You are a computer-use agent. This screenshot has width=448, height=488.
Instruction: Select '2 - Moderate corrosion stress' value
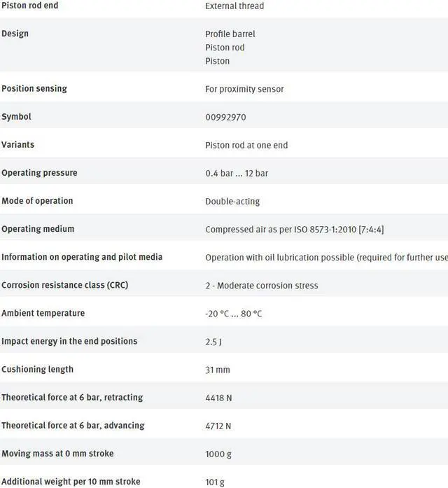[x=262, y=286]
